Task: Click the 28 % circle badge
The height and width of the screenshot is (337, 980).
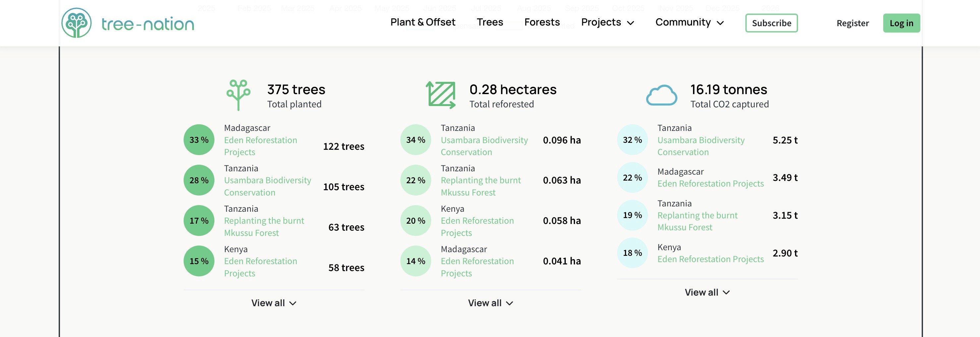Action: pos(199,180)
